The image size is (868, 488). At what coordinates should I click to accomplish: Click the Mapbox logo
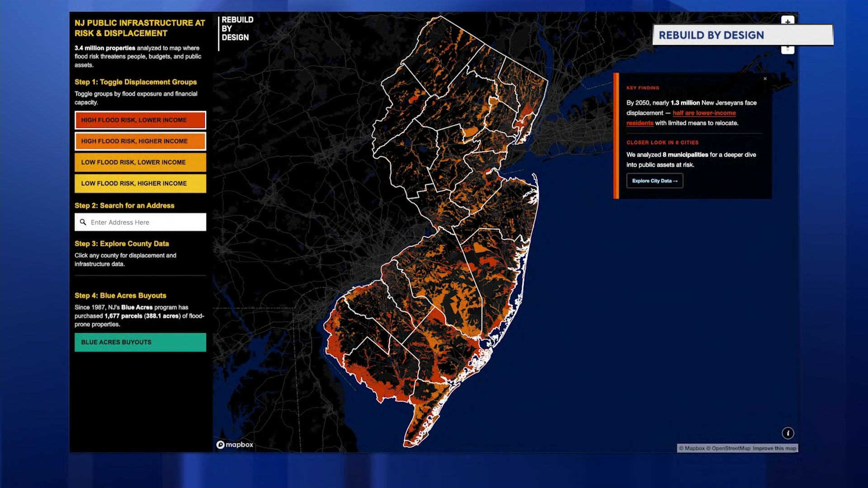click(235, 445)
